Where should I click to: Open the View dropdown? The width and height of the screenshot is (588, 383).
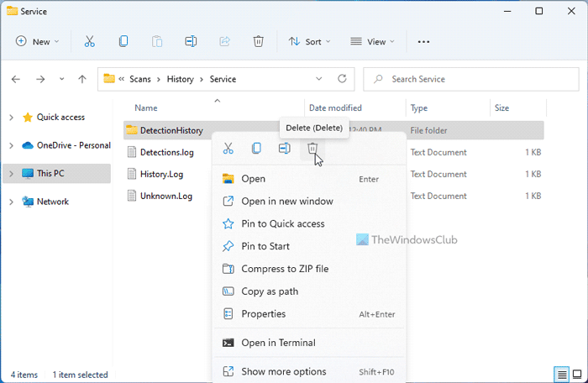click(x=372, y=42)
